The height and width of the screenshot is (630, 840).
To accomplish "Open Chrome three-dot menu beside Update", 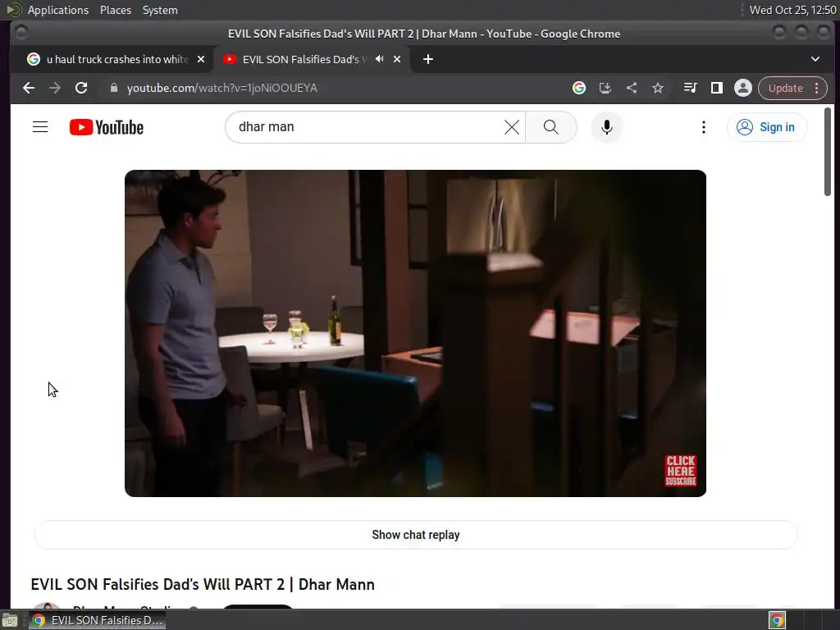I will click(x=816, y=88).
